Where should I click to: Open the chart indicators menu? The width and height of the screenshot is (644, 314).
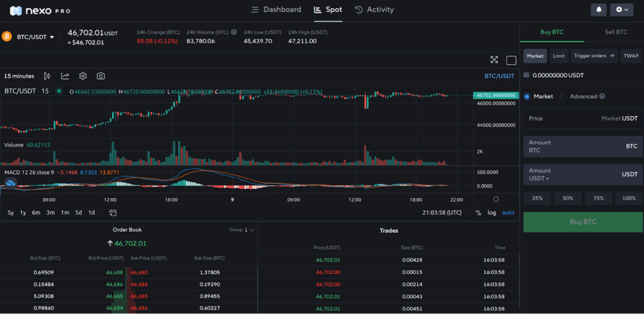tap(65, 76)
